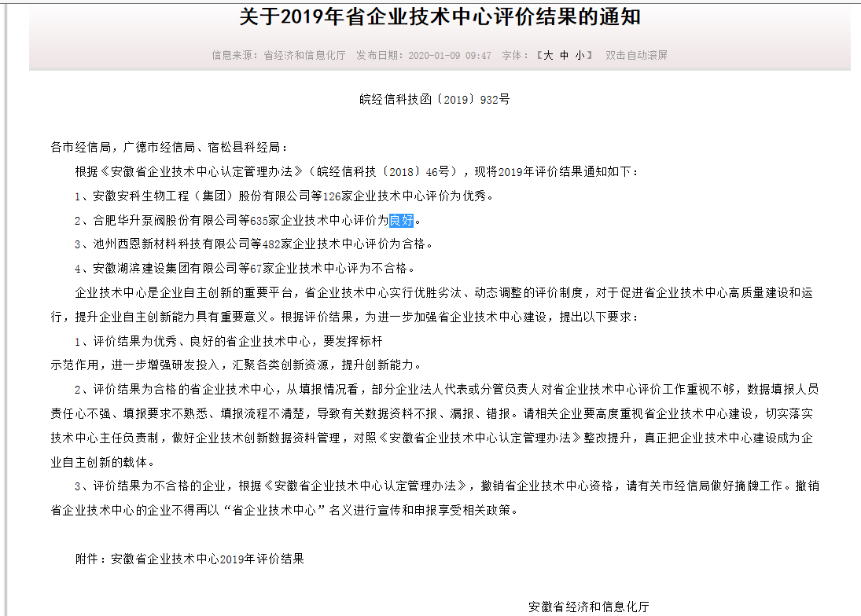Click the requirement line 要发挥标杆
This screenshot has height=616, width=861.
229,341
